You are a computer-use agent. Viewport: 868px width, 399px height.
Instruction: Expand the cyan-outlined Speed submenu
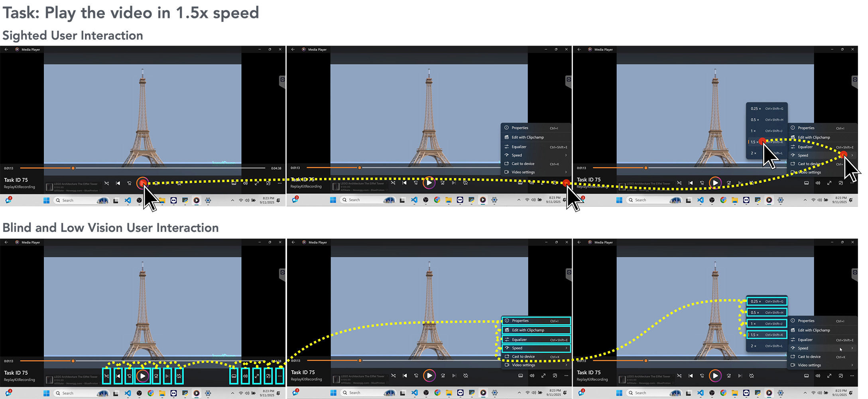point(536,348)
